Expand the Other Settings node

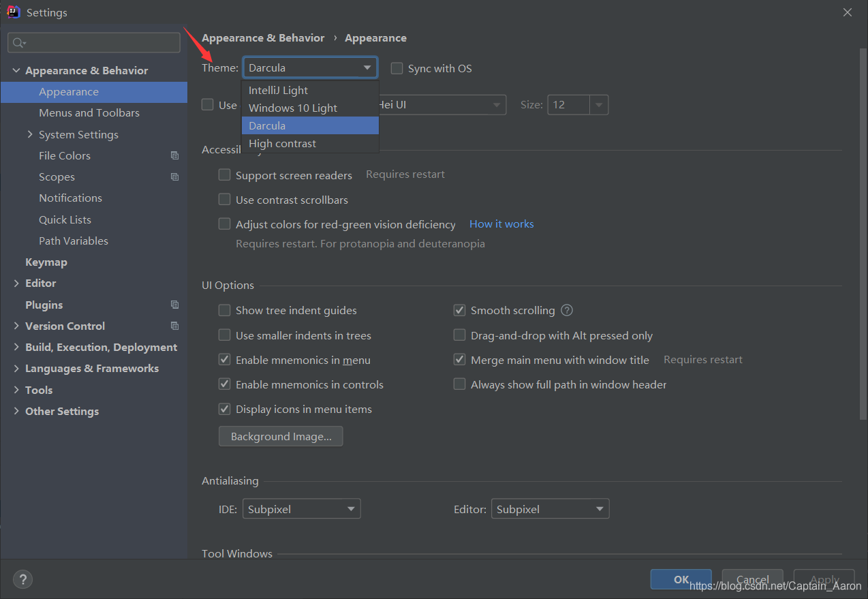[16, 411]
